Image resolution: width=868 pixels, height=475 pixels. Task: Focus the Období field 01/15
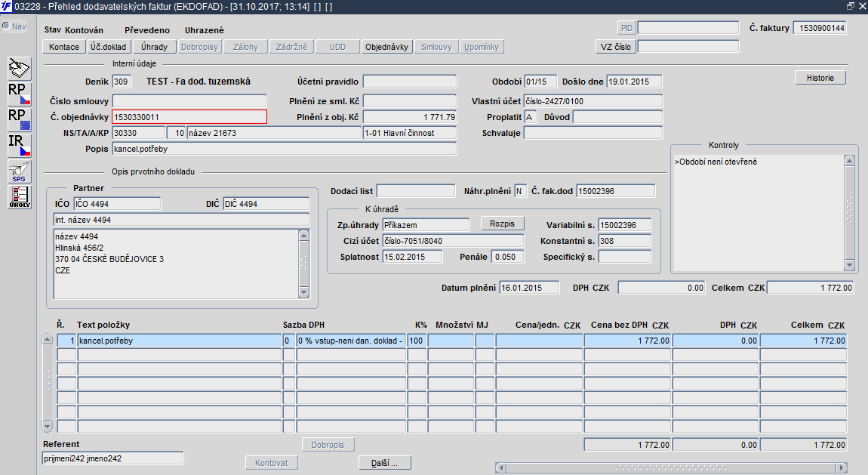(x=540, y=82)
